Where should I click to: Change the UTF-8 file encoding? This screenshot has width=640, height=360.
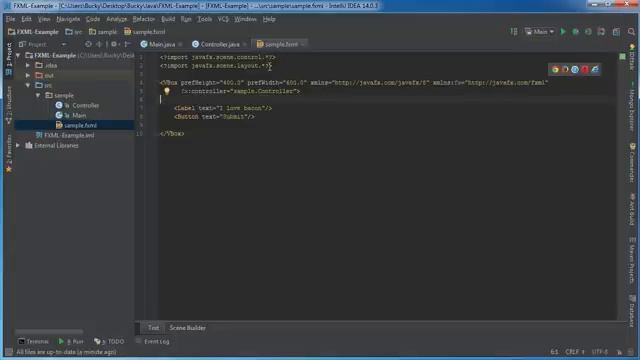[600, 352]
